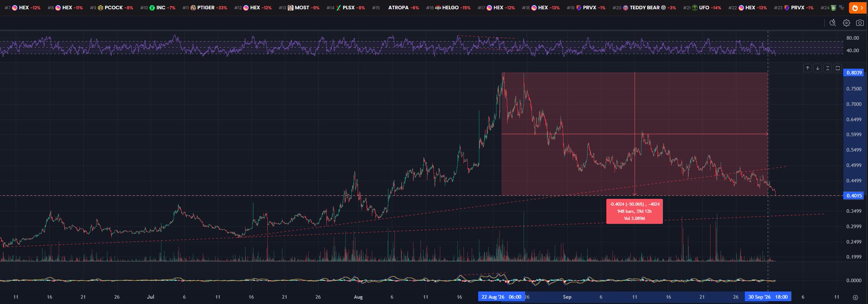Image resolution: width=868 pixels, height=304 pixels.
Task: Click the 0.5999 price axis value
Action: pos(854,135)
